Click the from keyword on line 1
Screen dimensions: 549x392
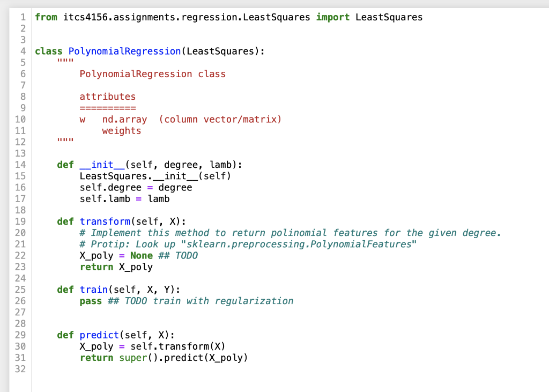(x=46, y=17)
